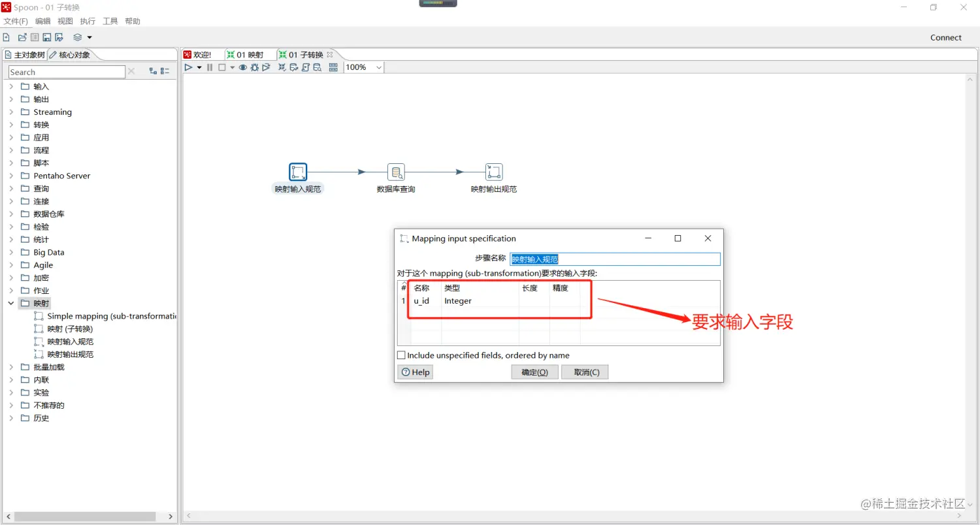
Task: Click the collapse all tree icon
Action: [165, 71]
